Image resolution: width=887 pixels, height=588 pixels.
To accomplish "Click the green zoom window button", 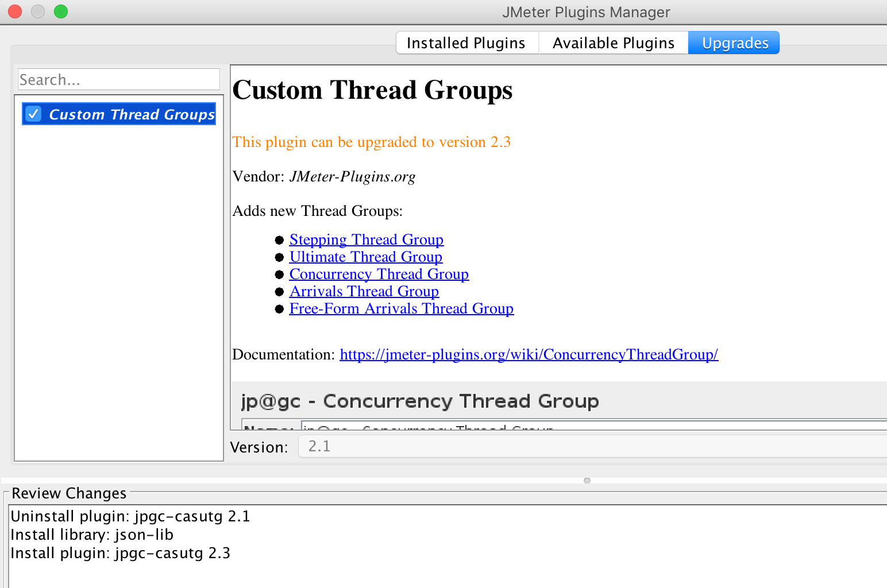I will pos(60,11).
